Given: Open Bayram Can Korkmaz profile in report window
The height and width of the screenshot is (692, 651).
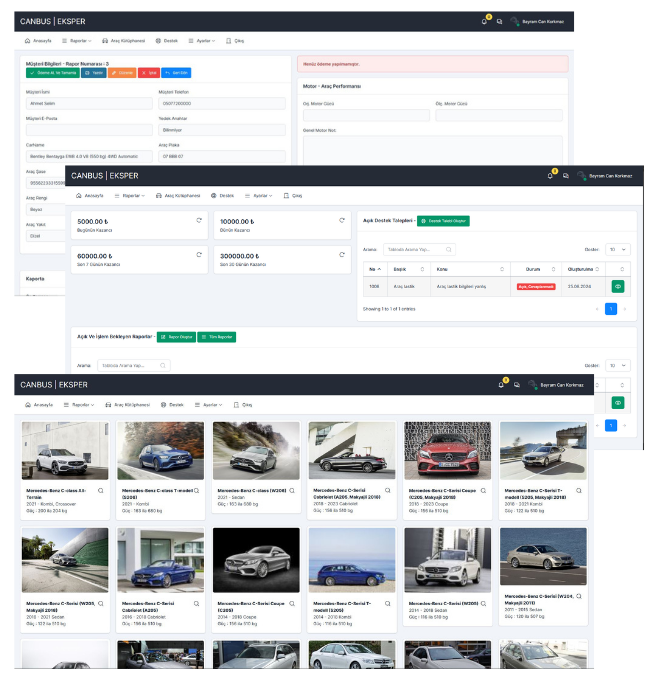Looking at the screenshot, I should click(x=537, y=21).
